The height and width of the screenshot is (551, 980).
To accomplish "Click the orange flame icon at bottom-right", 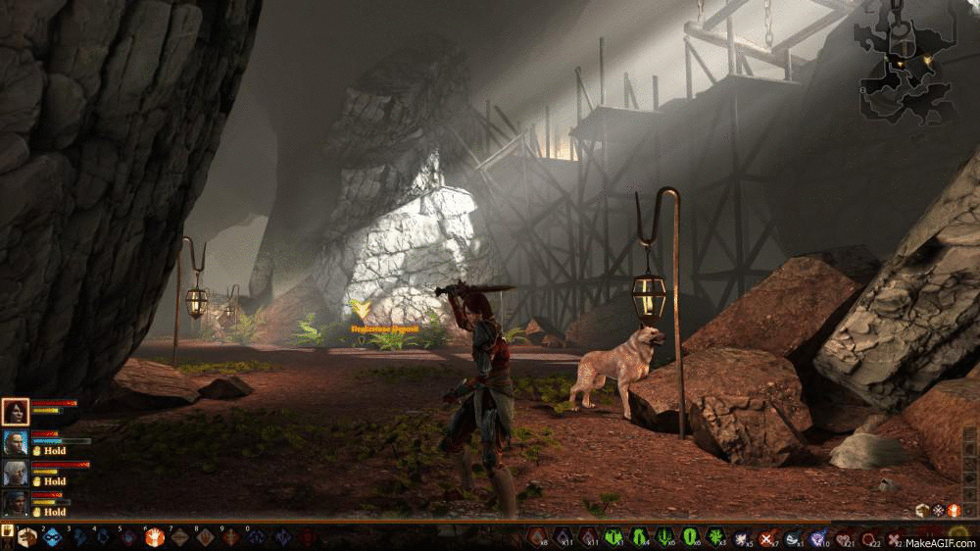I will coord(954,511).
